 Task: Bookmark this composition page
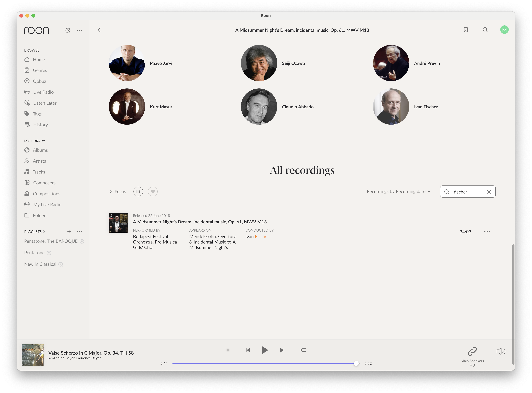click(466, 30)
